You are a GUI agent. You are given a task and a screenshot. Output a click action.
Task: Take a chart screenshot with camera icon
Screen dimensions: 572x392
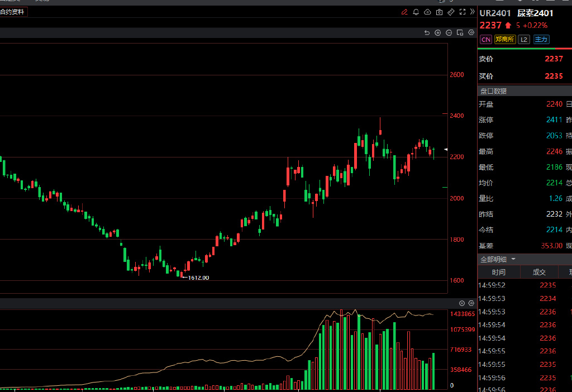[x=439, y=12]
